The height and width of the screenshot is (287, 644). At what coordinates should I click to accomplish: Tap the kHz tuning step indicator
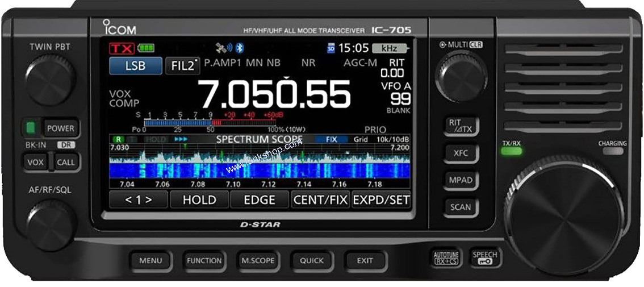point(393,48)
